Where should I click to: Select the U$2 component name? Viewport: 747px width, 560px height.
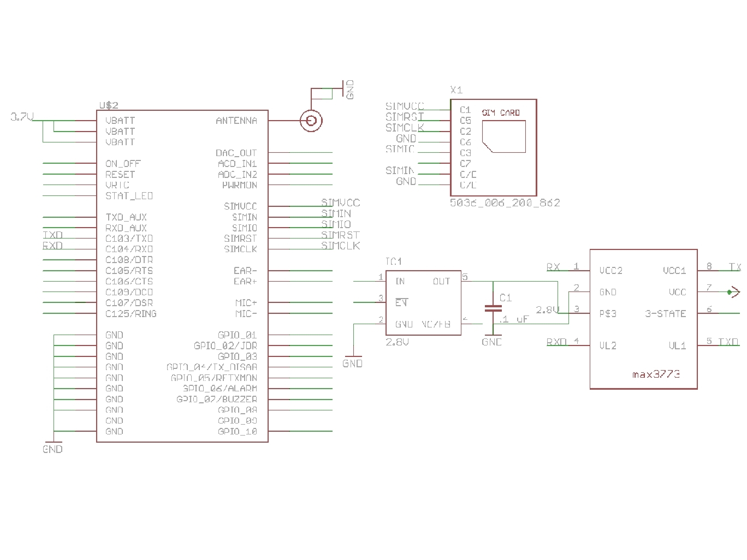109,105
